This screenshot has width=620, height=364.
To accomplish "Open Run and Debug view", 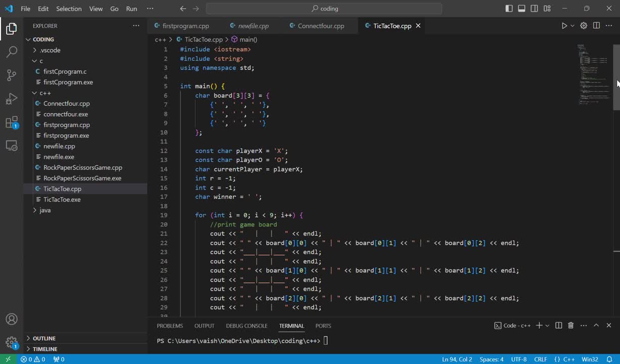I will point(11,99).
